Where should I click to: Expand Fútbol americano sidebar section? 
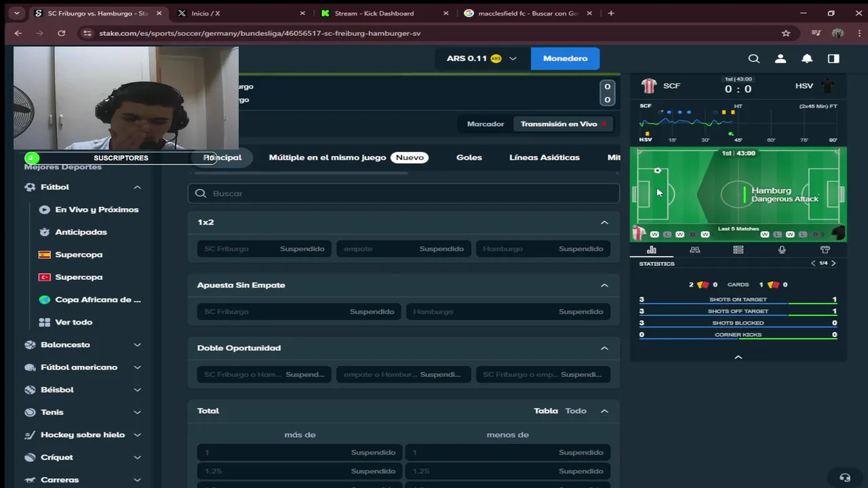[x=137, y=367]
